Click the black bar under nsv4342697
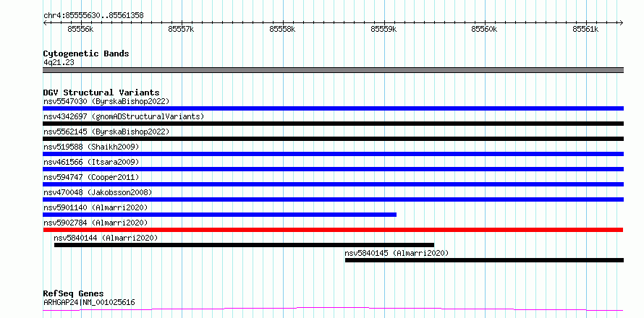 click(333, 124)
